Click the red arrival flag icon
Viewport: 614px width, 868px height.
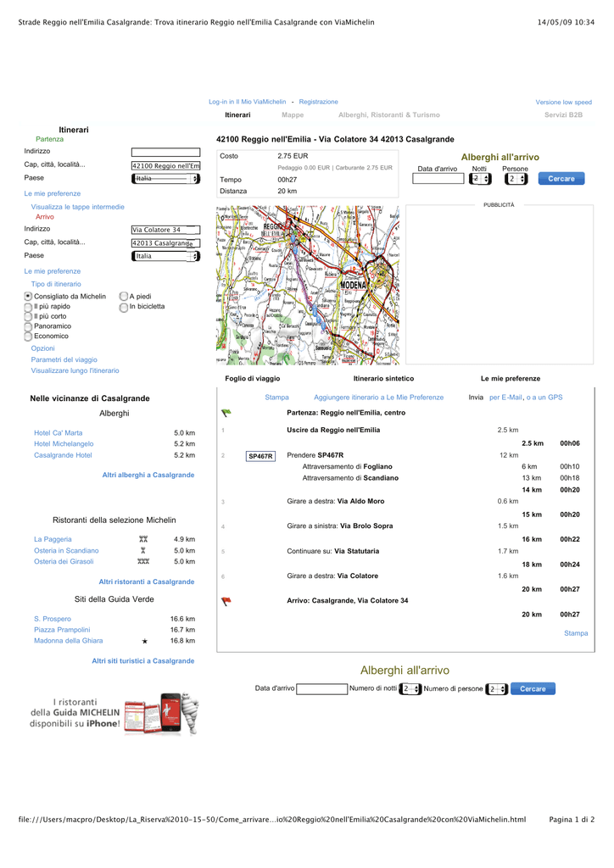[x=226, y=601]
